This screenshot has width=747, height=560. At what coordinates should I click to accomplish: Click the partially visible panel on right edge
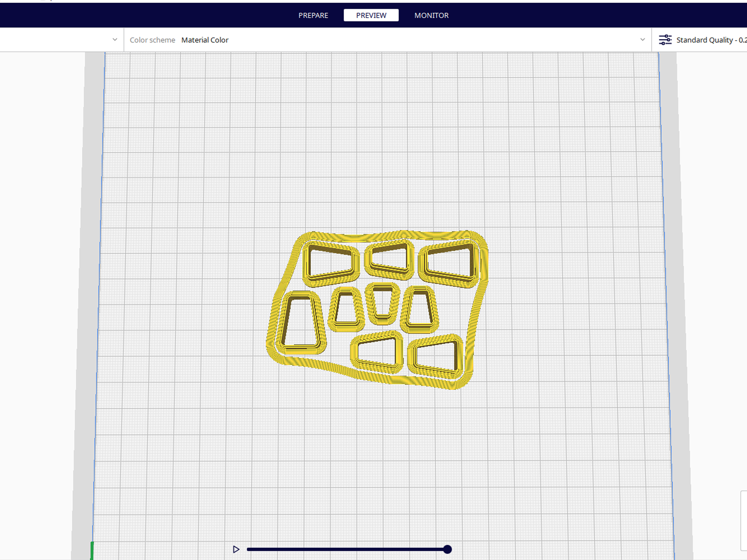pyautogui.click(x=744, y=520)
